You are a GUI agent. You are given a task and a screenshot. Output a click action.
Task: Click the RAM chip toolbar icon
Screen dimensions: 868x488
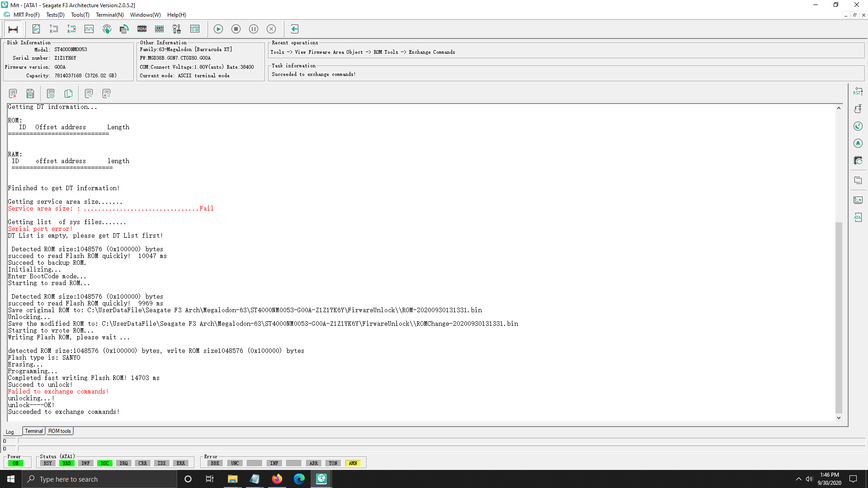coord(160,29)
